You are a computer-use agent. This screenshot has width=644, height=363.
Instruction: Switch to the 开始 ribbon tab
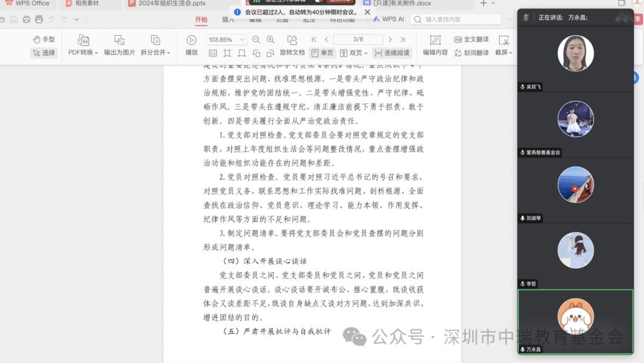201,19
